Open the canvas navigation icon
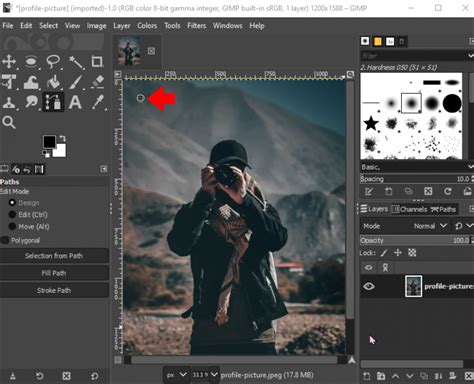The width and height of the screenshot is (474, 384). tap(352, 360)
